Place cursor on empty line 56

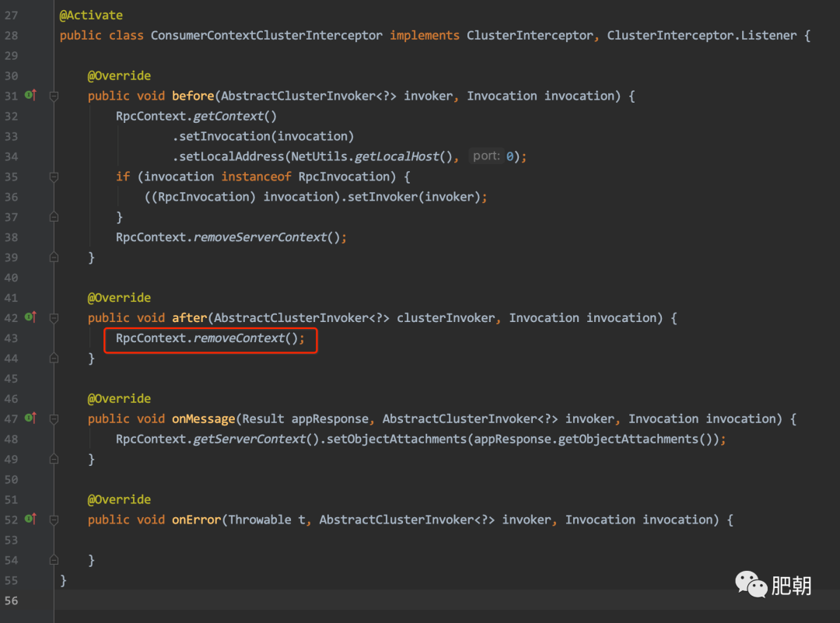coord(446,600)
